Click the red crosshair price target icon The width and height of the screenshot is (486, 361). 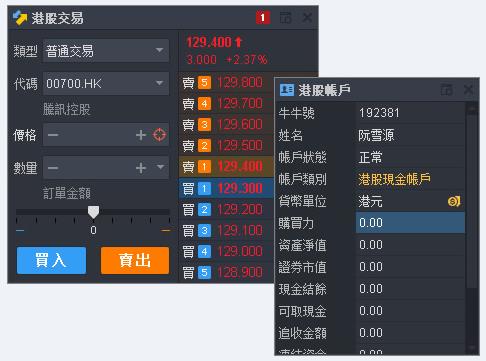[x=159, y=135]
